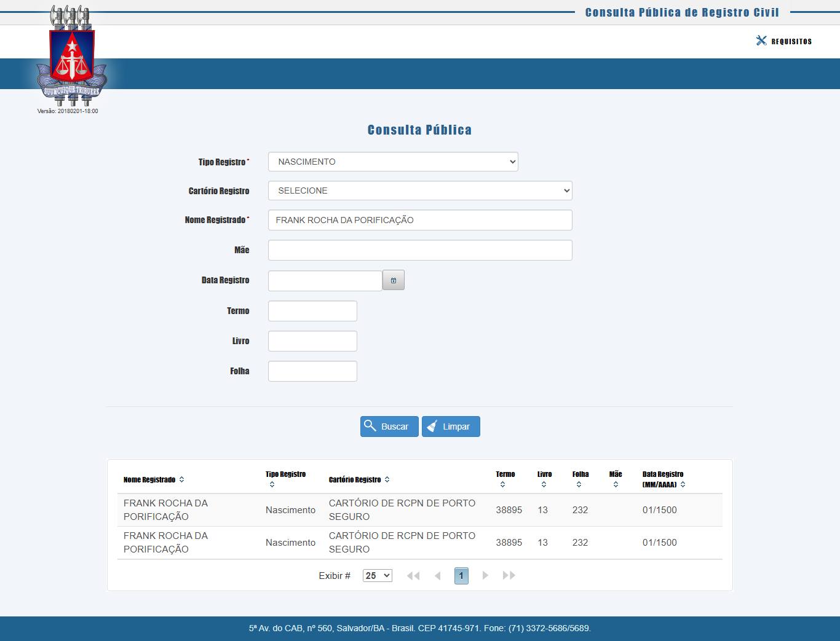Viewport: 840px width, 641px height.
Task: Go to the next results page
Action: [485, 576]
